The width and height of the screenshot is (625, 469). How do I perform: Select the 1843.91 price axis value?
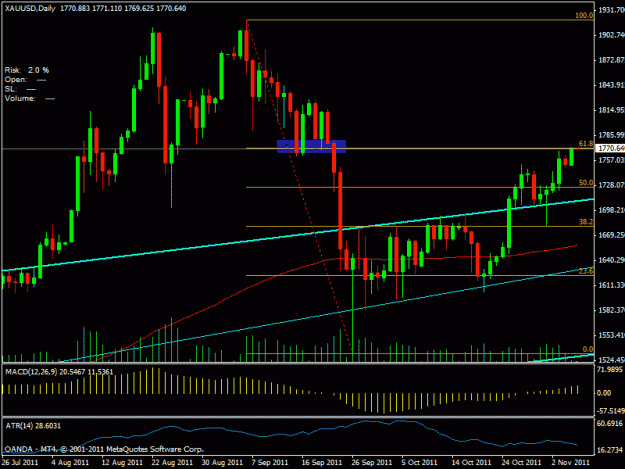[611, 85]
